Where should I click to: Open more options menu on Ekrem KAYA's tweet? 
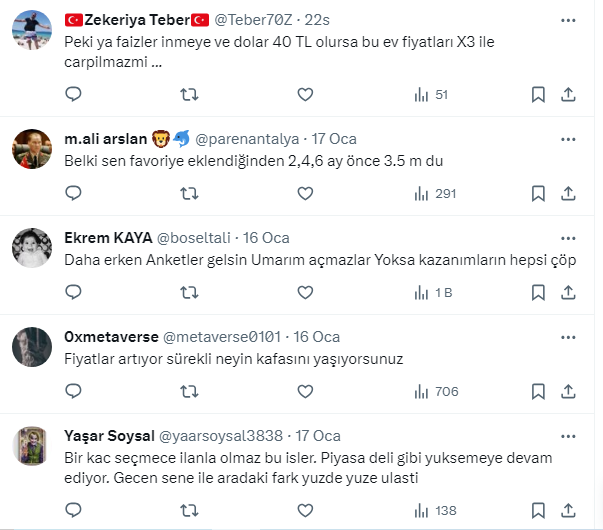(568, 238)
